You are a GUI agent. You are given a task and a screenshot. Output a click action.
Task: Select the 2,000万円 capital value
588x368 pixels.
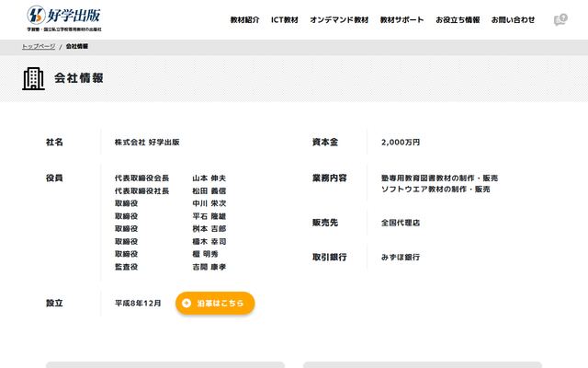[x=401, y=143]
